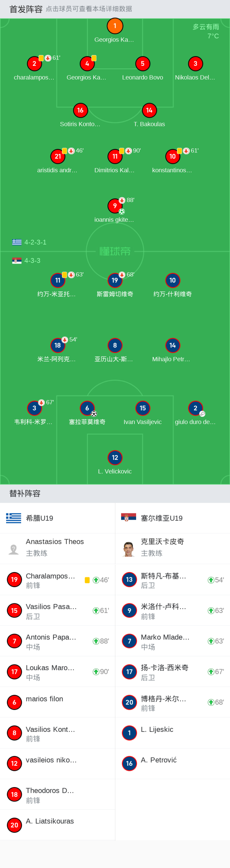Select T. Bakoulas number 14 badge
This screenshot has height=868, width=230.
coord(149,110)
